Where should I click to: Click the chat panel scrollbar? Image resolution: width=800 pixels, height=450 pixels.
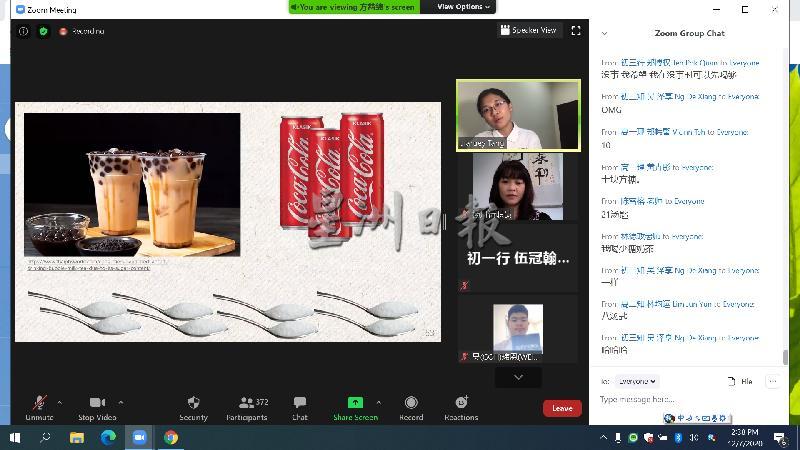[785, 357]
